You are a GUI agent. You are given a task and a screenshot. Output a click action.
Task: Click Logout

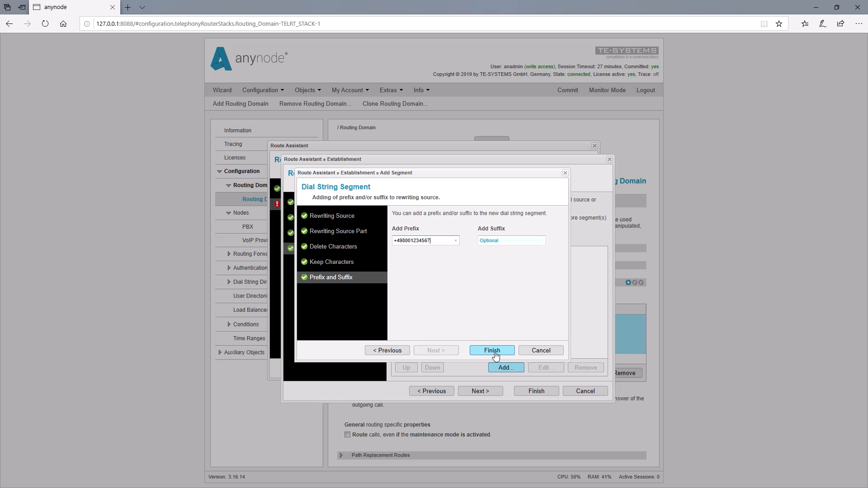[646, 90]
